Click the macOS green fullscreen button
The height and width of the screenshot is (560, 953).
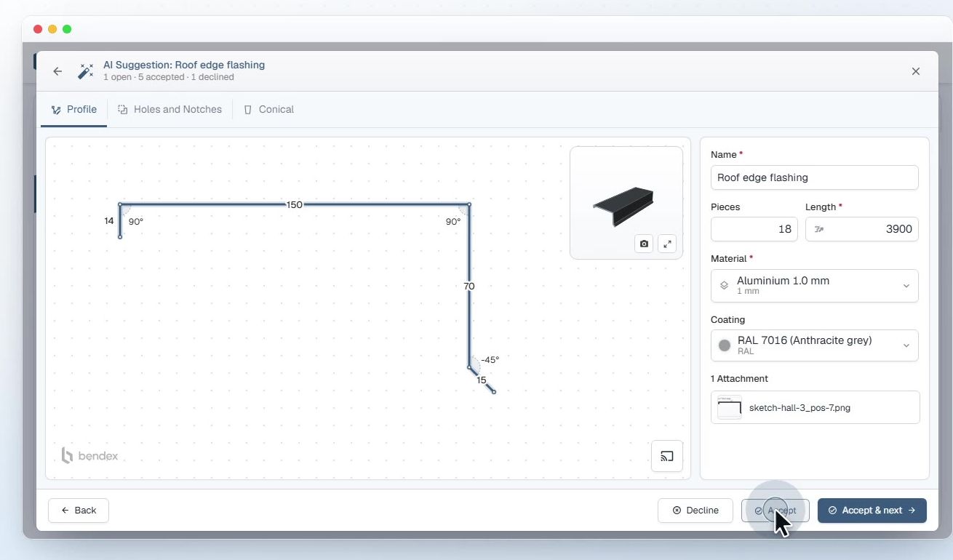click(67, 29)
